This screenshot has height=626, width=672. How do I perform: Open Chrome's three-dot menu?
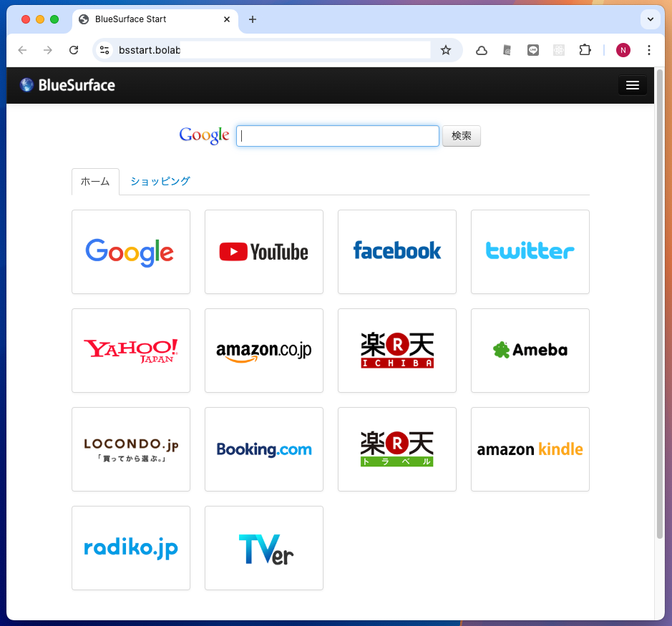(x=649, y=50)
